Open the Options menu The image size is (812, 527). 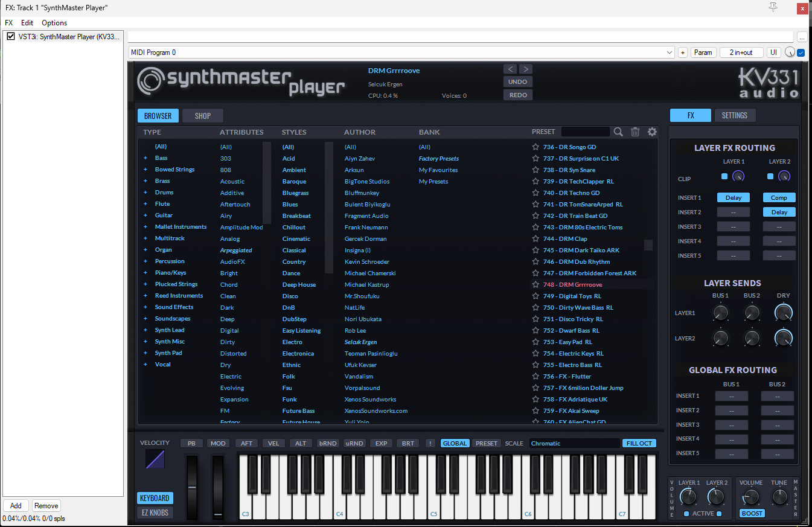tap(54, 23)
